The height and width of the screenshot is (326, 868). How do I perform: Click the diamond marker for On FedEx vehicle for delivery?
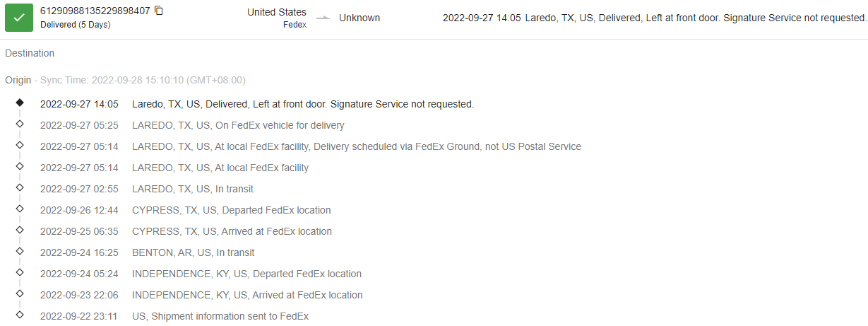pos(20,124)
